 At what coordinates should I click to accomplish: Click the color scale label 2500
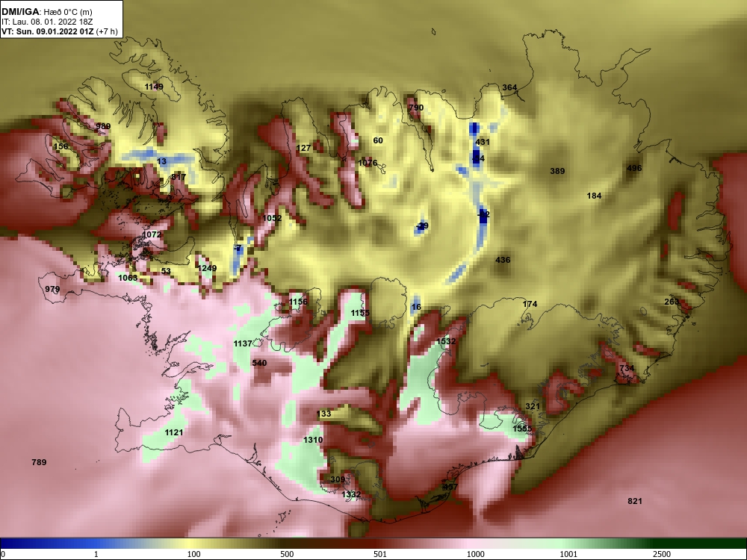(x=662, y=554)
